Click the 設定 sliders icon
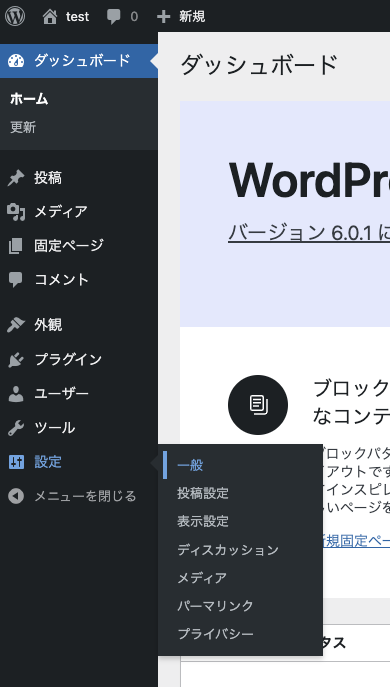 coord(16,462)
